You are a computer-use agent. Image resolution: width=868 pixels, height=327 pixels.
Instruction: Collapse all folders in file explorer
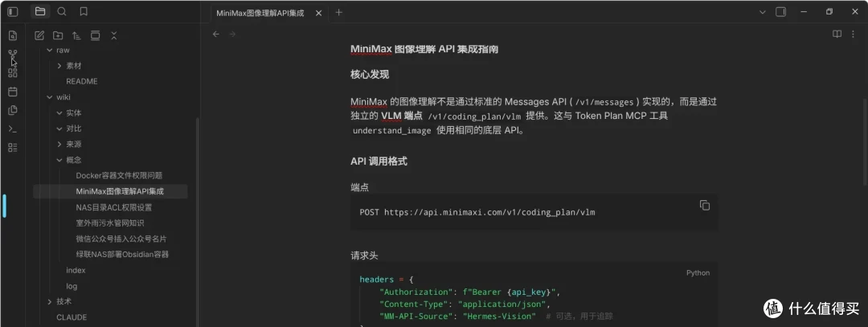114,35
